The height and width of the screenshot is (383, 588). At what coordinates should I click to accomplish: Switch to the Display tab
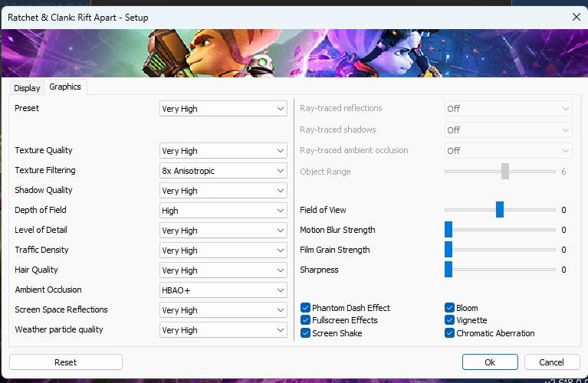point(27,88)
